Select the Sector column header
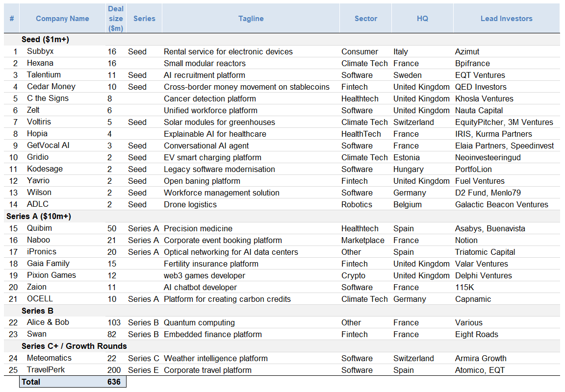 [x=366, y=19]
